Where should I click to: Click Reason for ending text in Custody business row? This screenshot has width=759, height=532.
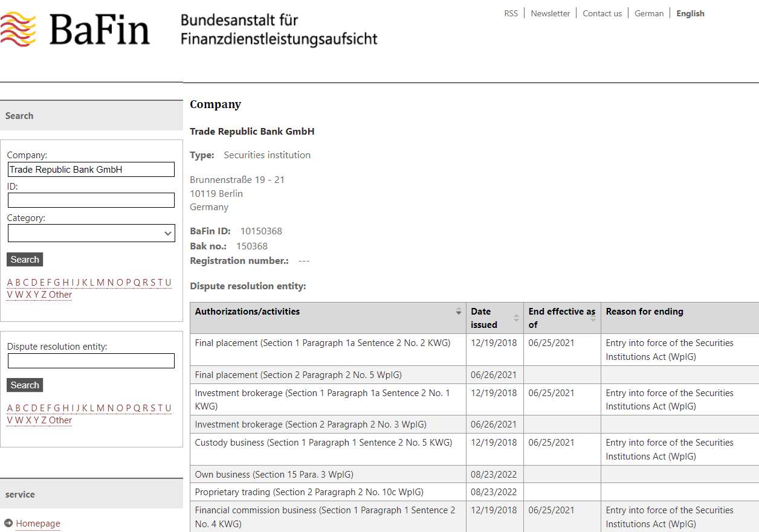(x=670, y=449)
